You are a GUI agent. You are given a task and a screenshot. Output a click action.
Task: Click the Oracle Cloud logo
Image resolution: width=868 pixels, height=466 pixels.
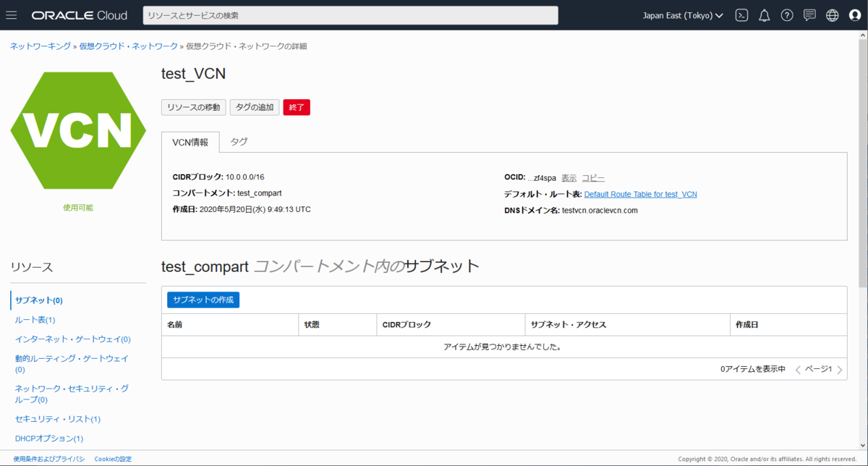point(80,15)
